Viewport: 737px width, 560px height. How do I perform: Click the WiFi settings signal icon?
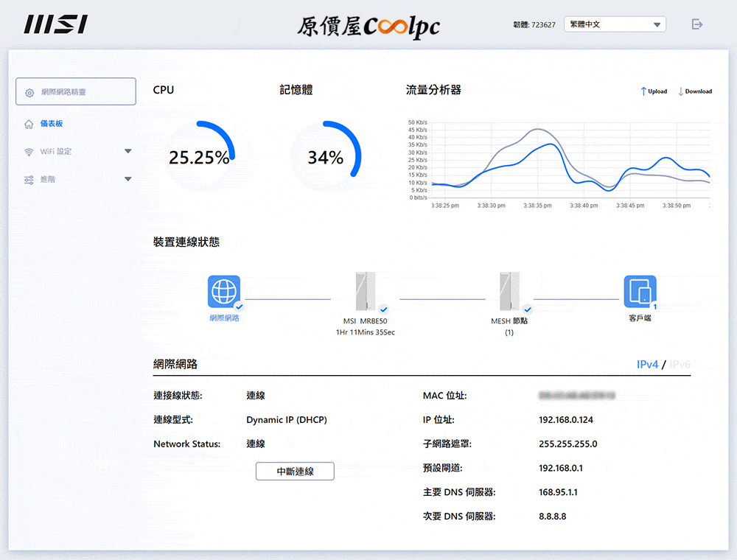tap(29, 152)
